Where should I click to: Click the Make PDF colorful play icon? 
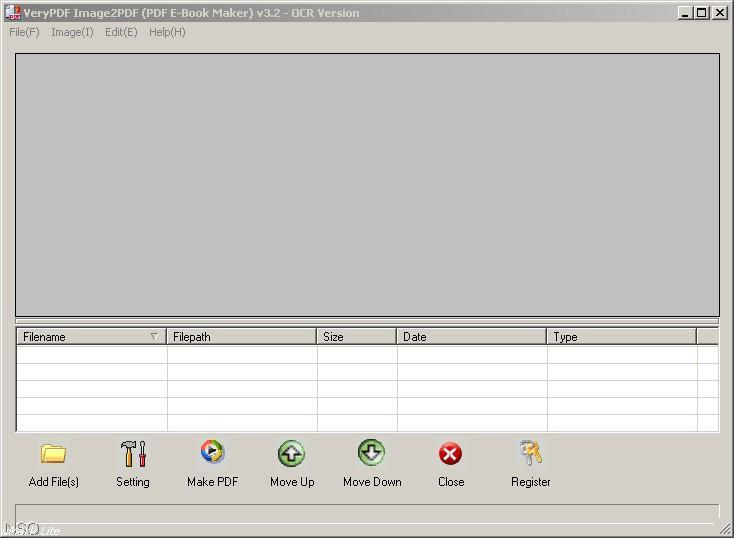click(213, 452)
